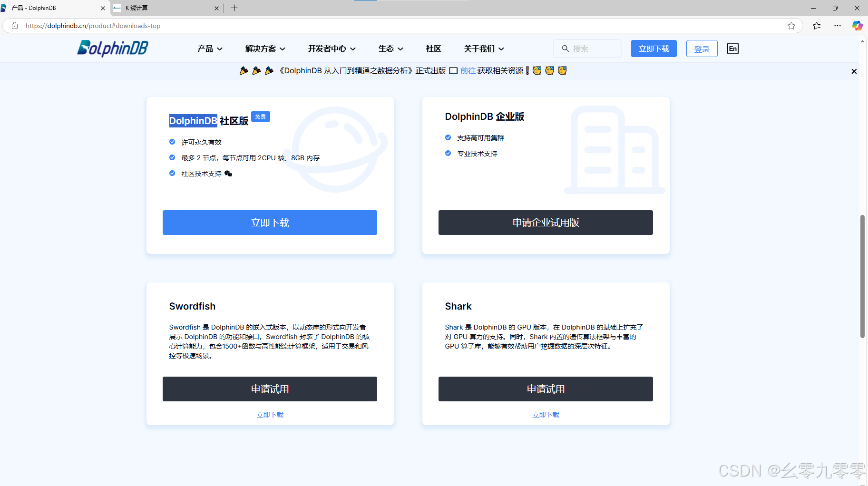
Task: Expand the 解决方案 dropdown menu
Action: [265, 49]
